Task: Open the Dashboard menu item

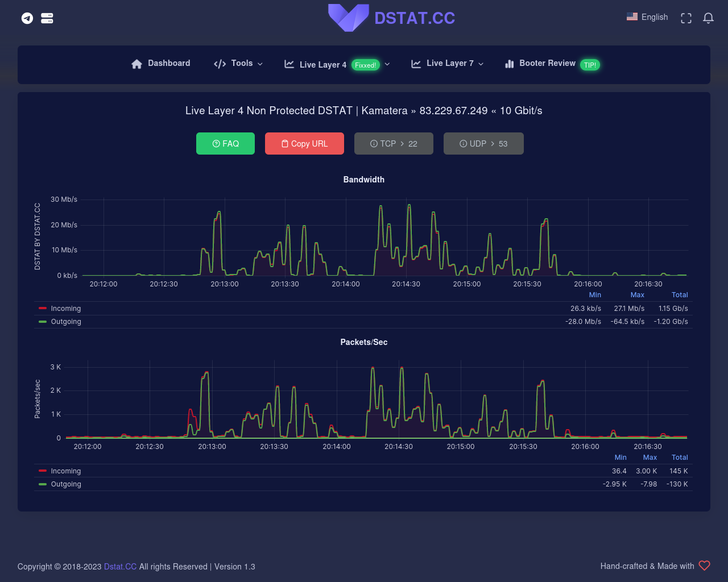Action: [x=160, y=64]
